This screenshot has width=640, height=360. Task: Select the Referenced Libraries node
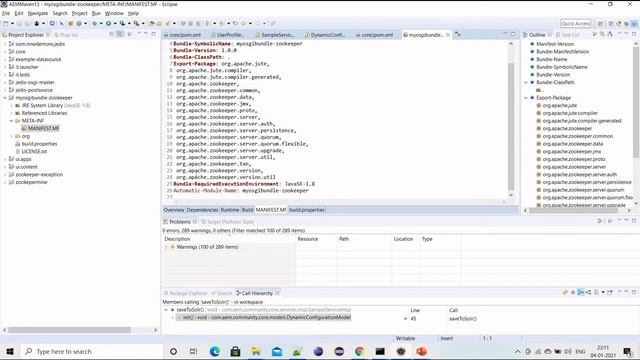pyautogui.click(x=41, y=113)
